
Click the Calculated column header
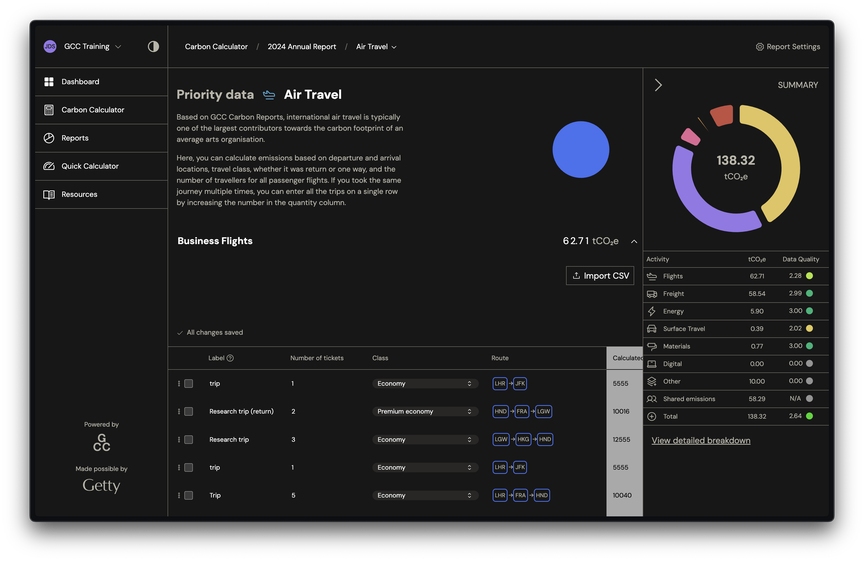point(627,358)
